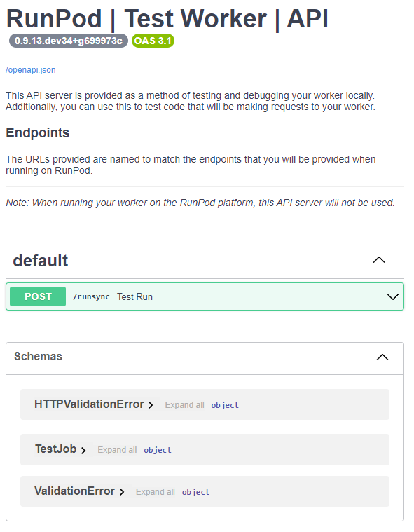
Task: Click Expand all next to TestJob
Action: pyautogui.click(x=117, y=450)
